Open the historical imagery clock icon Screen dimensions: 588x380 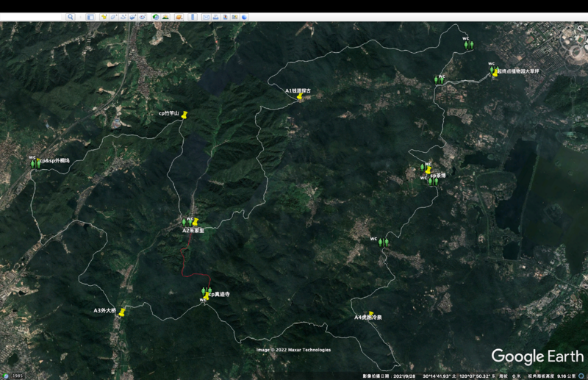click(x=156, y=16)
